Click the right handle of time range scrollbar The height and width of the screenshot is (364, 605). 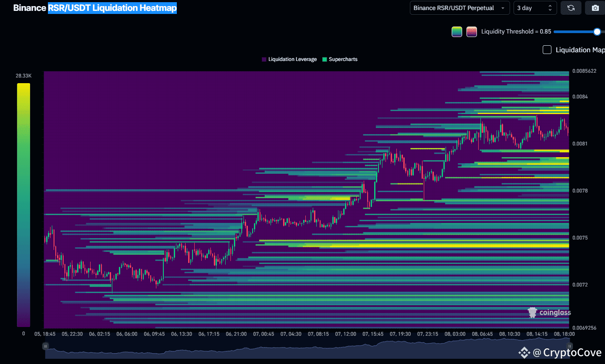pos(569,346)
